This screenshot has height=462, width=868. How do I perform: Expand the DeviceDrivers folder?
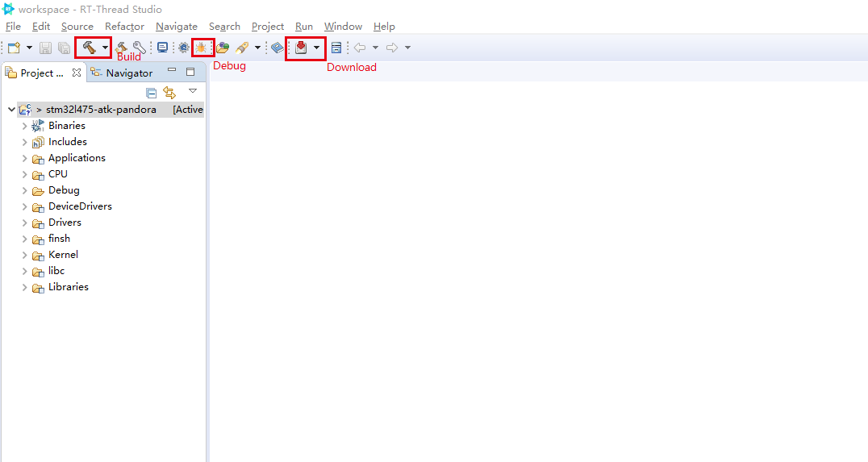point(24,206)
